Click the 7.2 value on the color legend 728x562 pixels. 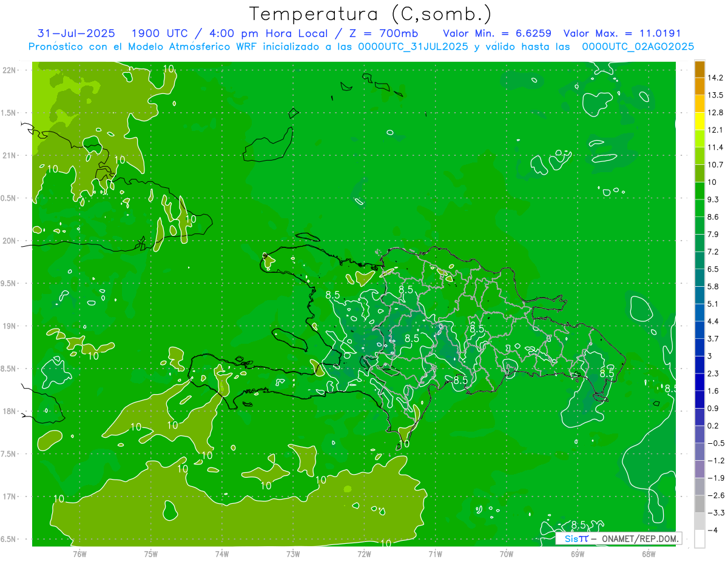coord(713,252)
